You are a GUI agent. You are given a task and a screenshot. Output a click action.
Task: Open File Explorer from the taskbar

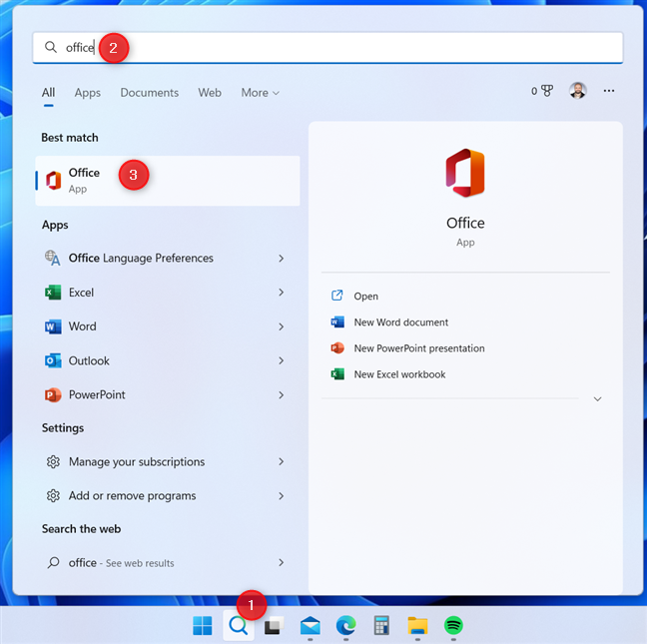pyautogui.click(x=417, y=625)
